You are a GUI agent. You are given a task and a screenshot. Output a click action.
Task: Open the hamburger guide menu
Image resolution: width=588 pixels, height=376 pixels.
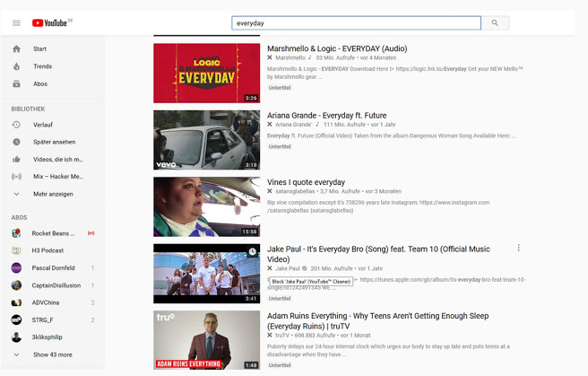pyautogui.click(x=16, y=22)
